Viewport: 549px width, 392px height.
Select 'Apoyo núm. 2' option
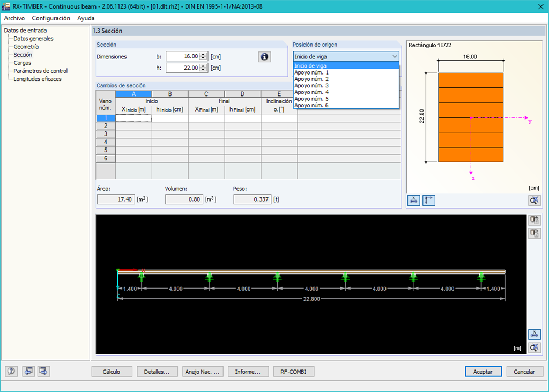[x=346, y=79]
